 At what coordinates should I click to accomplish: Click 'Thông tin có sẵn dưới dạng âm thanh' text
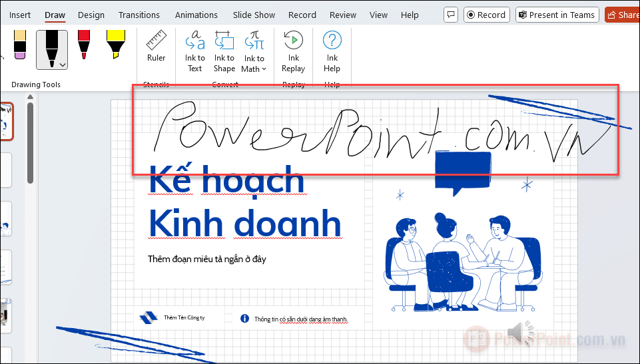click(x=301, y=319)
